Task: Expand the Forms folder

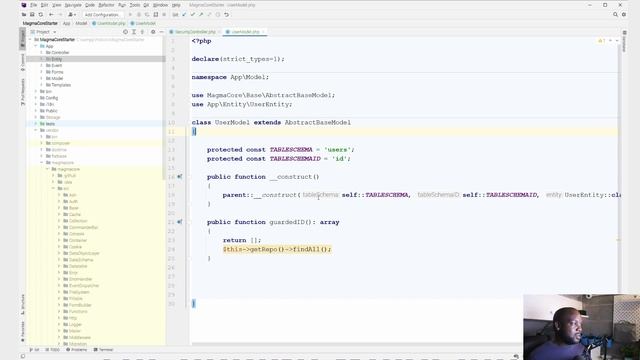Action: (42, 72)
